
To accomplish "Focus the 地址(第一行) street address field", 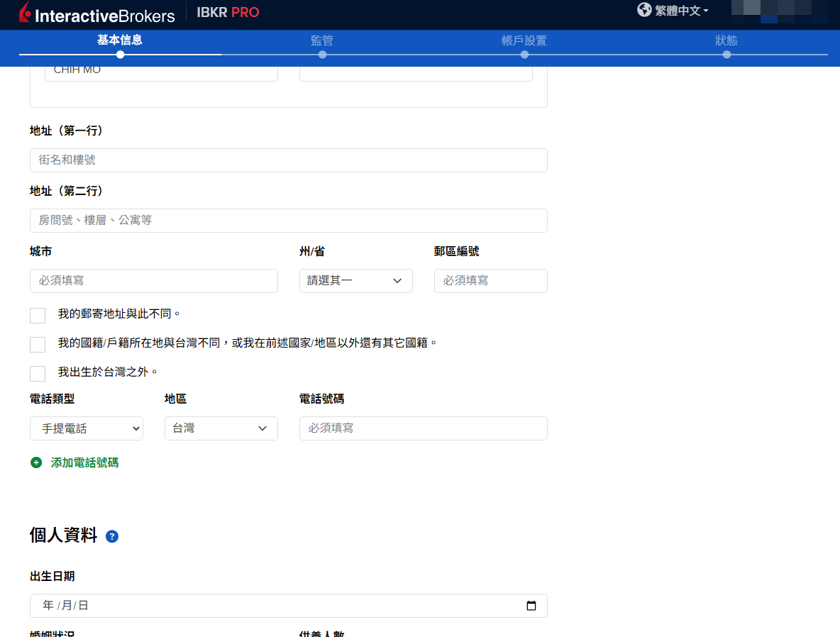I will [288, 160].
